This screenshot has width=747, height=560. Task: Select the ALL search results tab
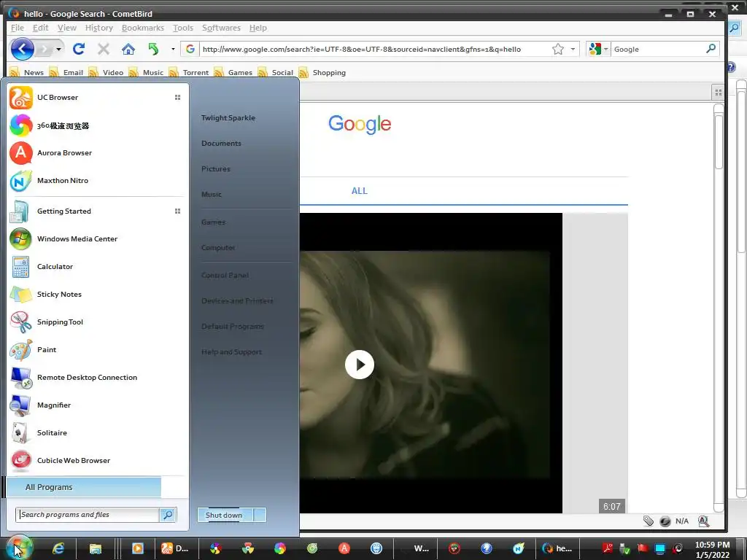359,191
